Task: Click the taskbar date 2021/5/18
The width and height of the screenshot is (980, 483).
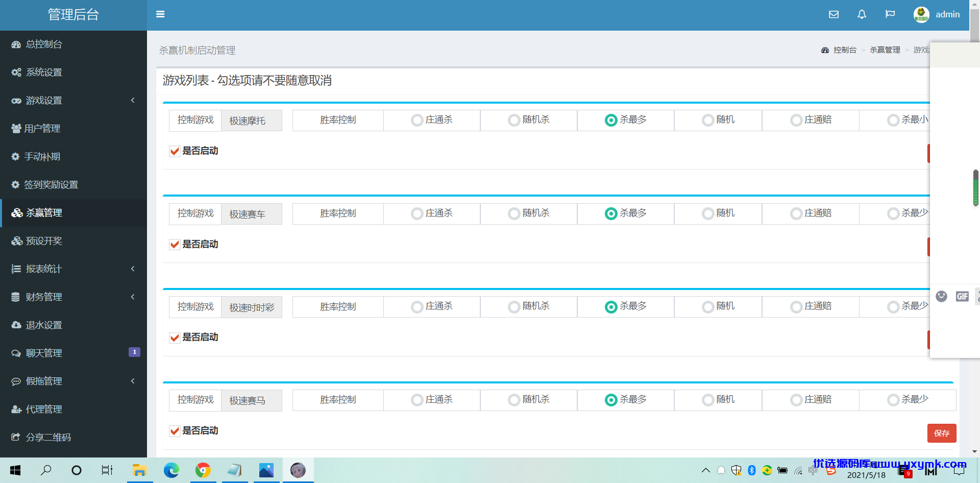Action: coord(866,475)
